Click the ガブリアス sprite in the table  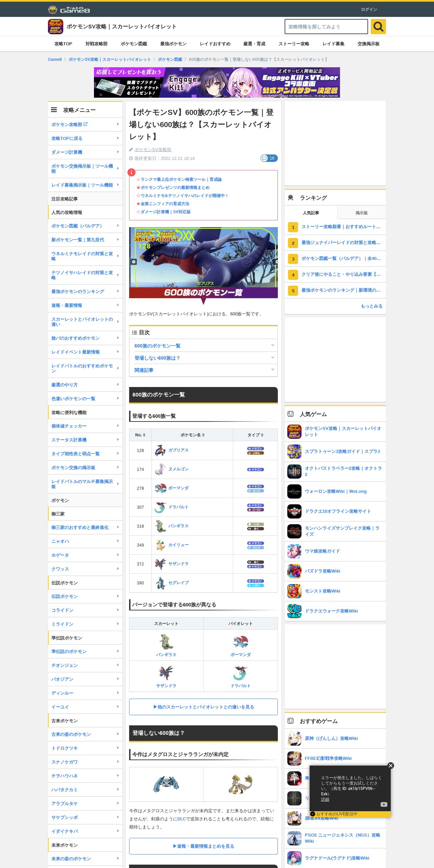click(x=160, y=450)
